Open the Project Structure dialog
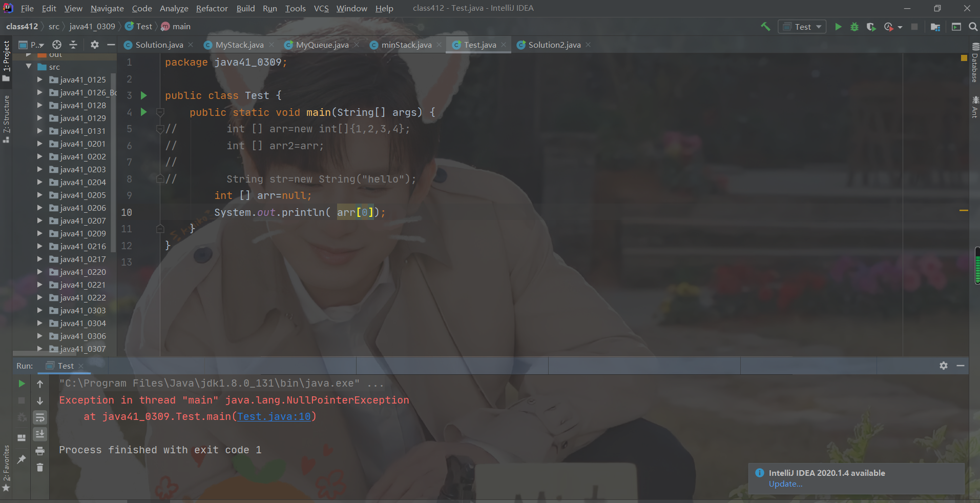The height and width of the screenshot is (503, 980). [x=935, y=27]
